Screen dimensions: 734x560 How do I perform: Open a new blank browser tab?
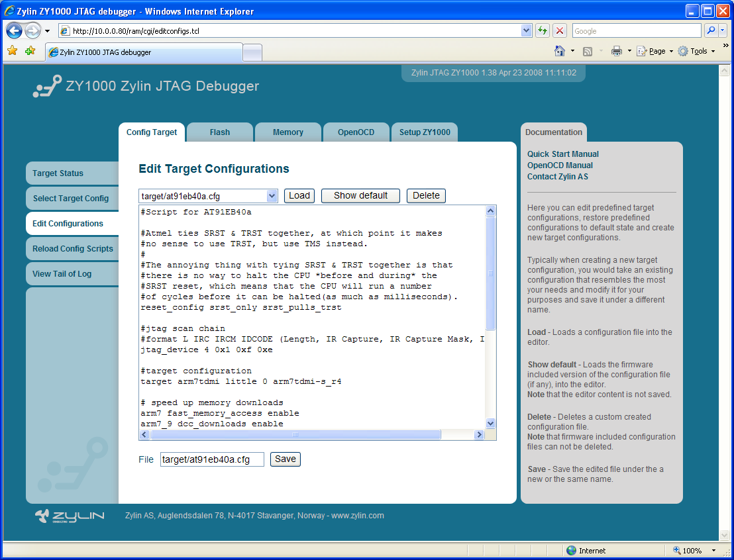pos(252,52)
